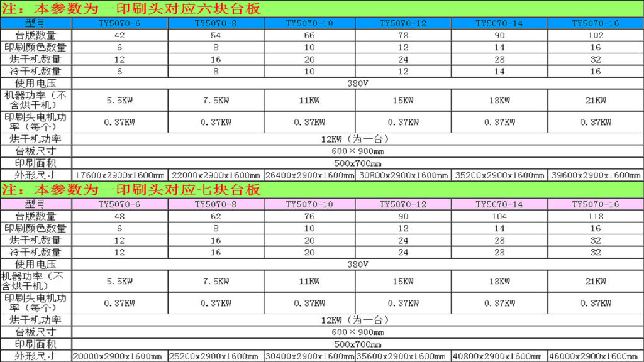
Task: Click the 17600x2900x1600mm dimension cell
Action: pos(119,175)
